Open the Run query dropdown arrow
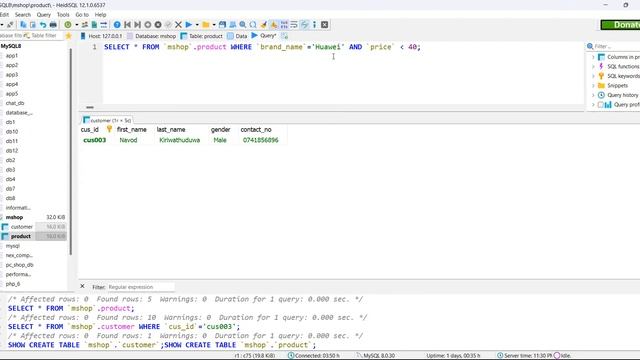The image size is (640, 360). point(197,25)
